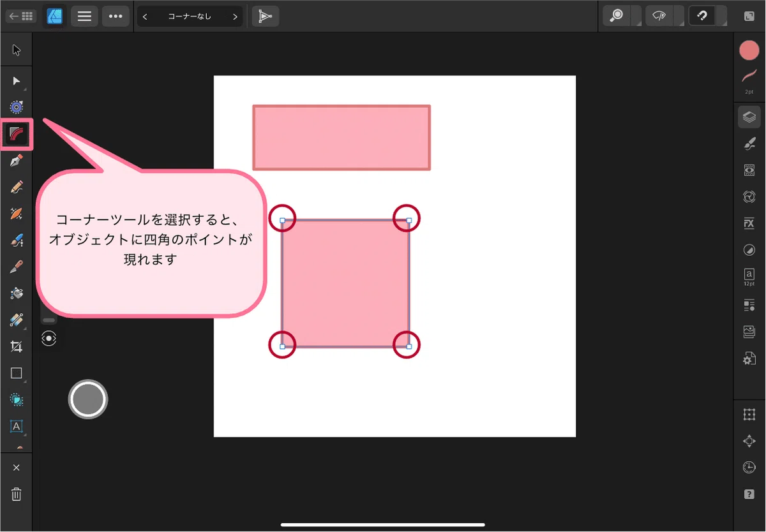Image resolution: width=766 pixels, height=532 pixels.
Task: Open the Adjustments studio circle icon
Action: click(x=749, y=250)
